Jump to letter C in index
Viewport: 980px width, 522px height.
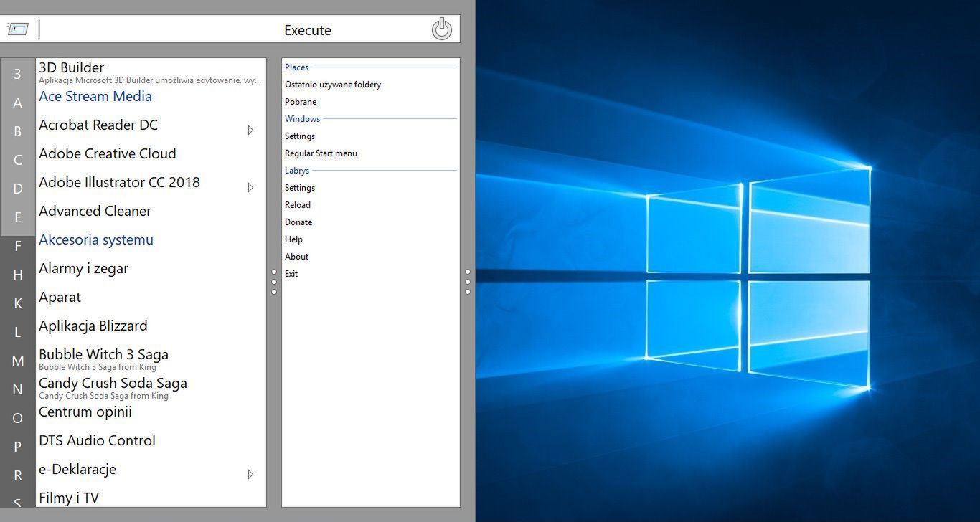17,160
